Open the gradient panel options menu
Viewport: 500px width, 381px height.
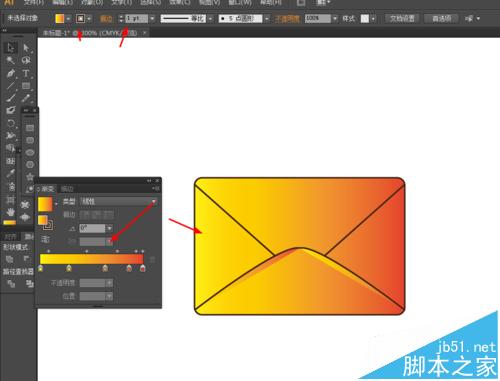[x=156, y=189]
